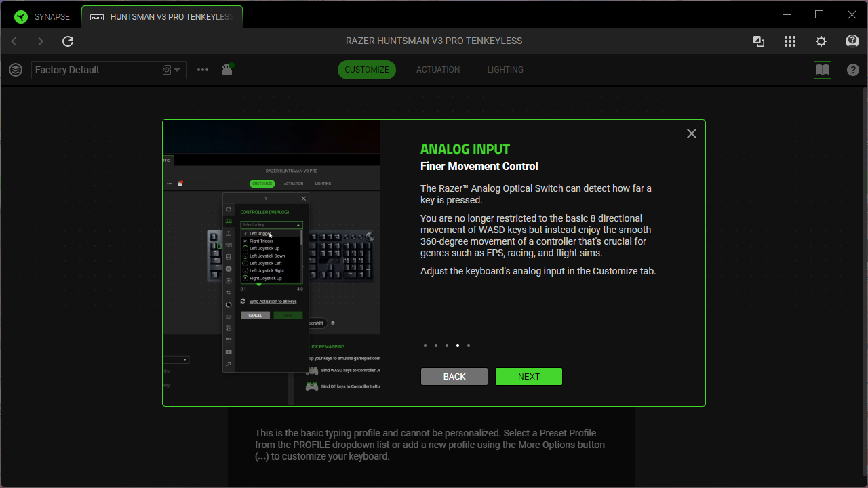Switch to the Actuation tab

[438, 70]
